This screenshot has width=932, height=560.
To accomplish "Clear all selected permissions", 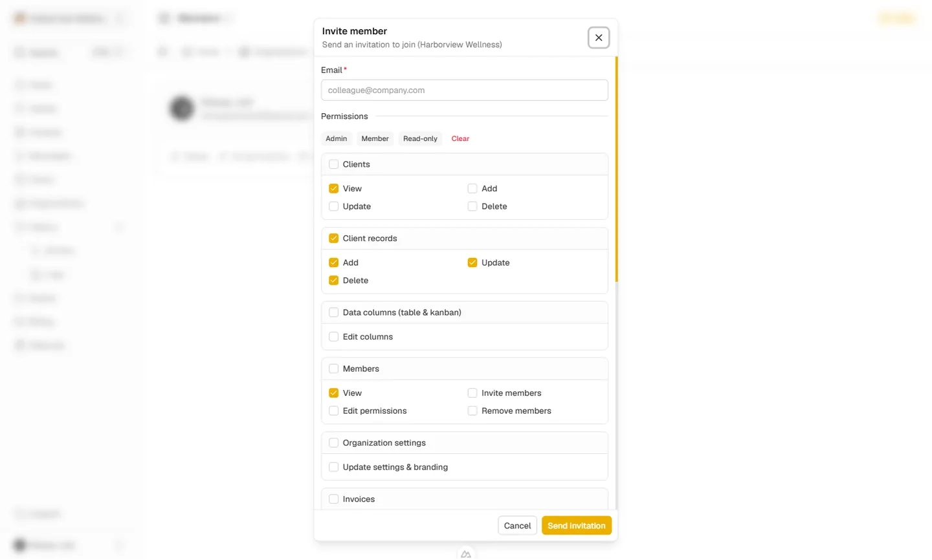I will click(460, 138).
